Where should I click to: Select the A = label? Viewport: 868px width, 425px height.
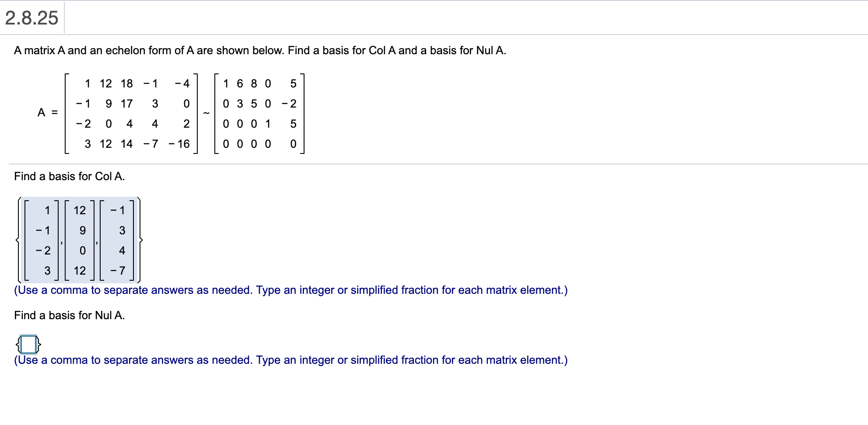point(47,113)
